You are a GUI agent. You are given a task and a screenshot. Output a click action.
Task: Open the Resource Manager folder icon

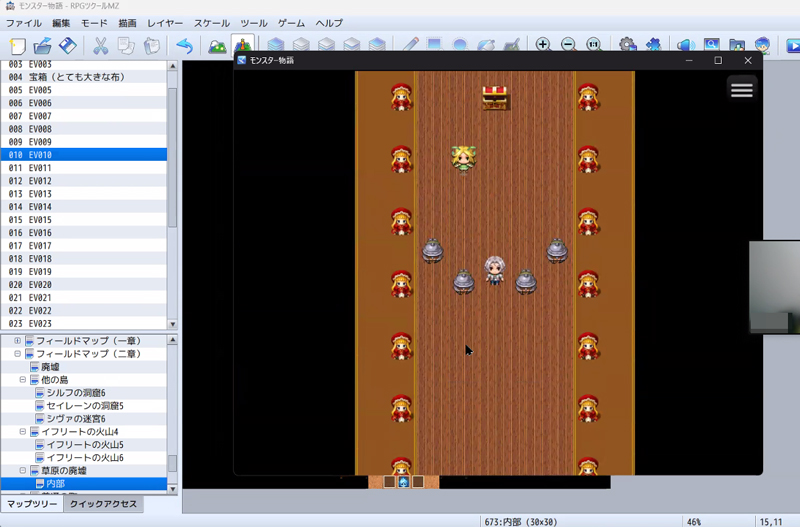click(737, 45)
